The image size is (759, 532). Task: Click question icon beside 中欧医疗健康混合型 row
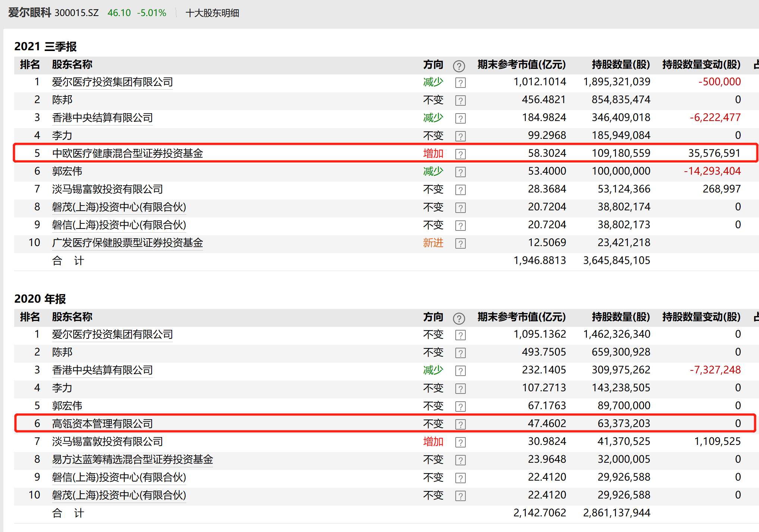pos(460,154)
